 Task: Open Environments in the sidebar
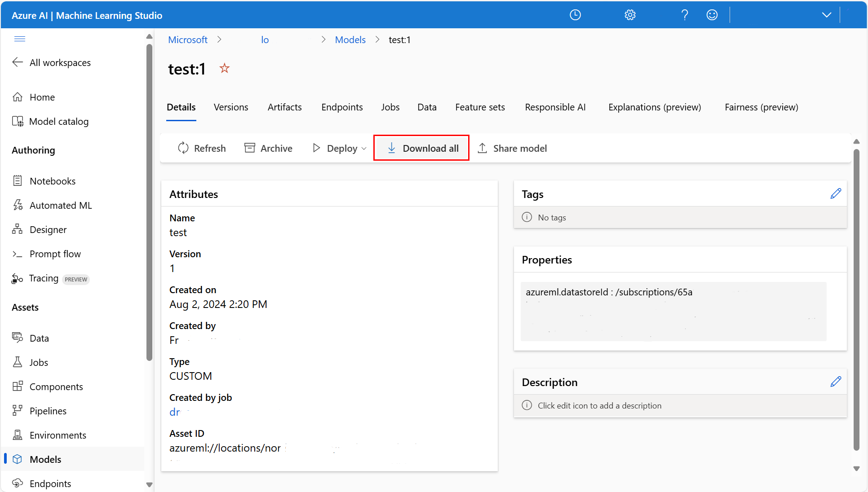coord(49,435)
